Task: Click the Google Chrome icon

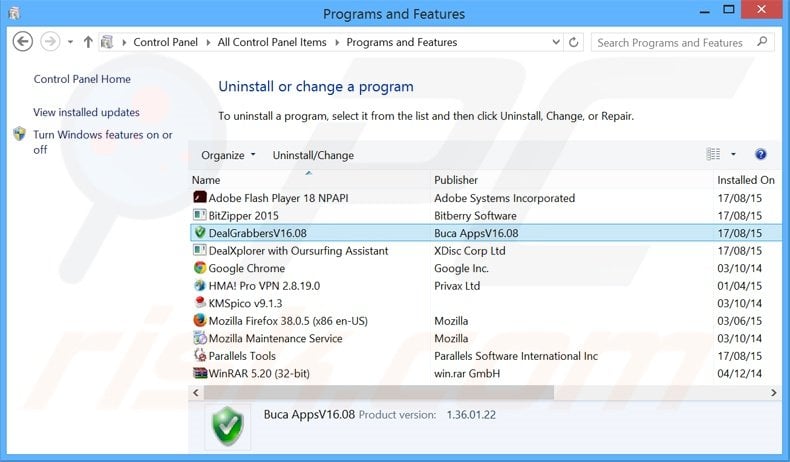Action: tap(200, 268)
